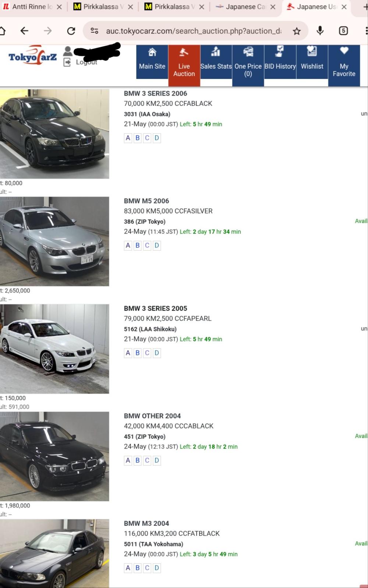Bookmark page with star icon
Image resolution: width=368 pixels, height=588 pixels.
[x=297, y=31]
